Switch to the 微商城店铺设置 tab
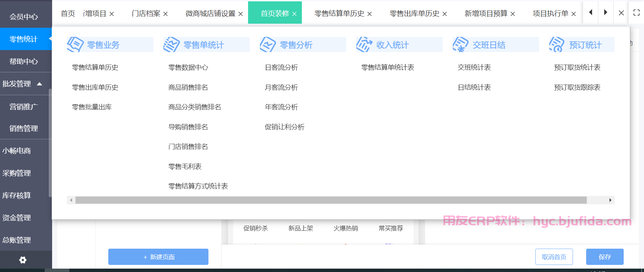 click(x=210, y=14)
